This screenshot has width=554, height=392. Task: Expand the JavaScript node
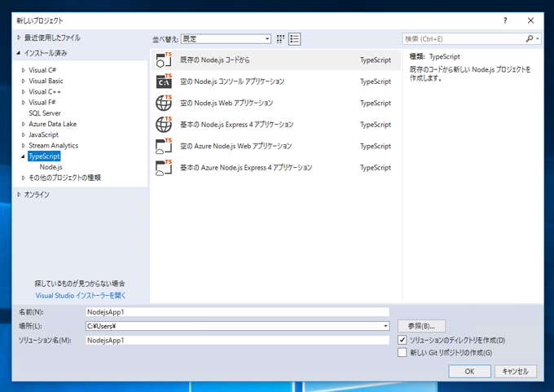tap(24, 135)
